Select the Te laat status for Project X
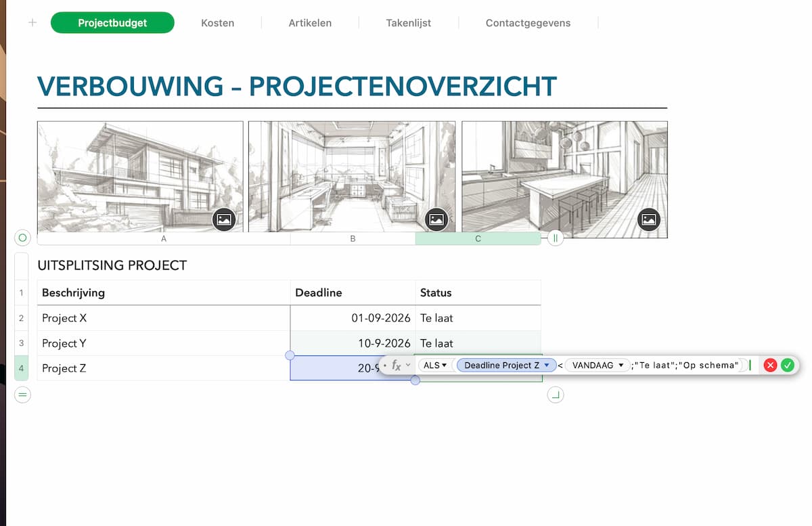 click(478, 318)
